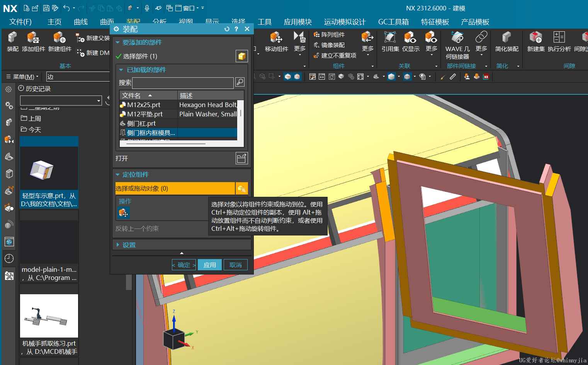Collapse the 要添加的部件 section

point(118,42)
